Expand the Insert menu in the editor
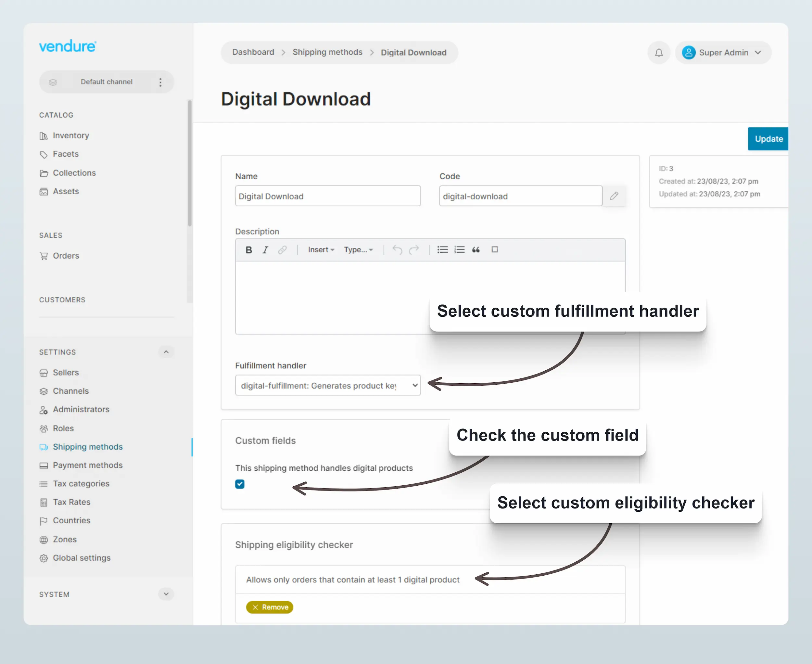The height and width of the screenshot is (664, 812). point(321,250)
